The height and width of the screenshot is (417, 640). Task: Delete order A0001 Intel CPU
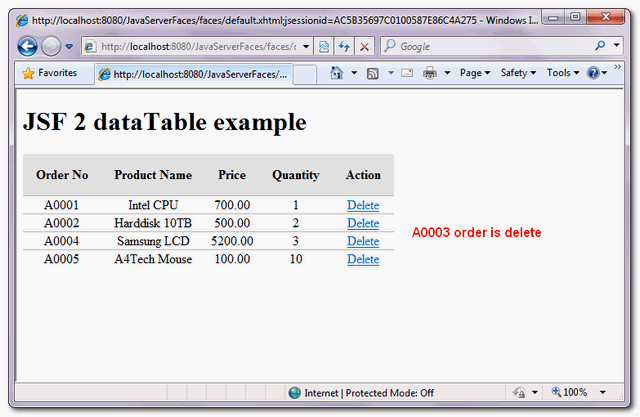point(362,205)
